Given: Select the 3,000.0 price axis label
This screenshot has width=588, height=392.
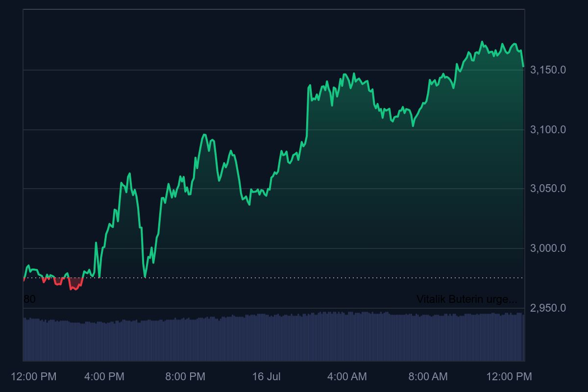Looking at the screenshot, I should [548, 248].
